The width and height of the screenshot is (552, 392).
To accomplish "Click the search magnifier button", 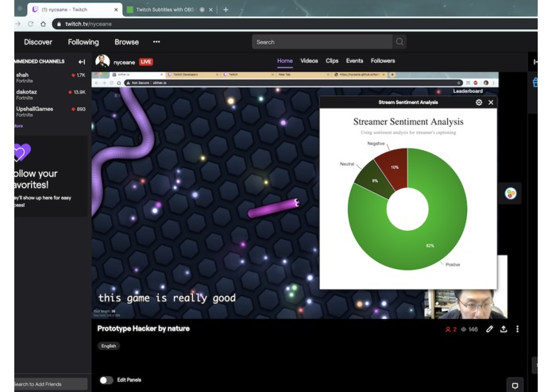I will 400,42.
